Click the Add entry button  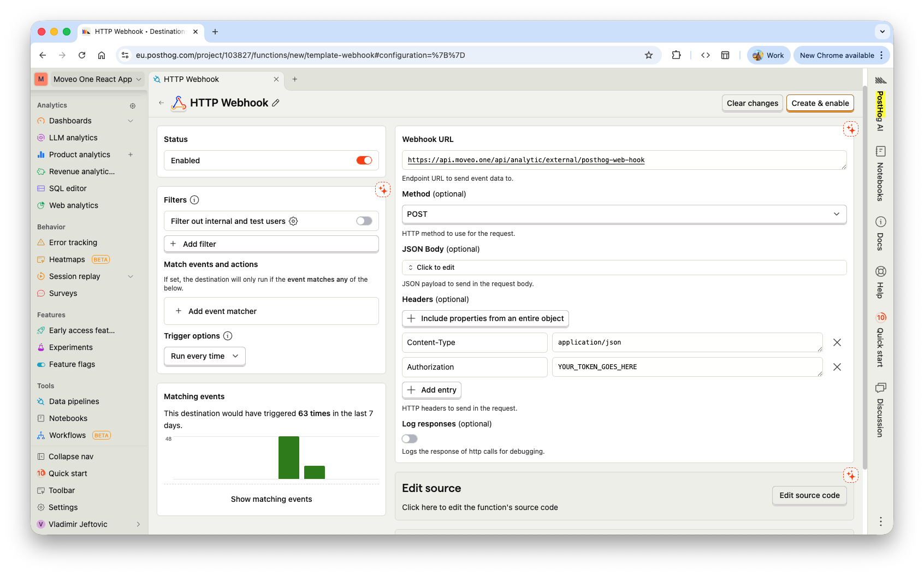click(432, 390)
